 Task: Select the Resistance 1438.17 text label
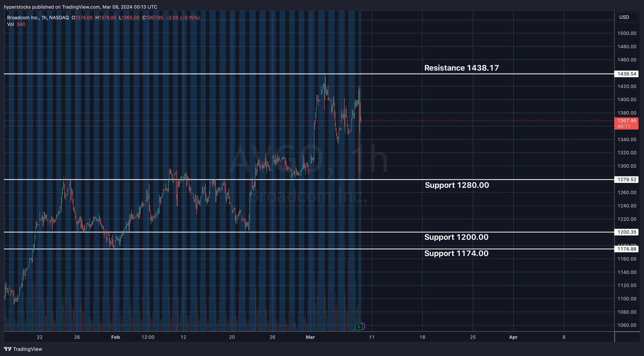tap(461, 68)
